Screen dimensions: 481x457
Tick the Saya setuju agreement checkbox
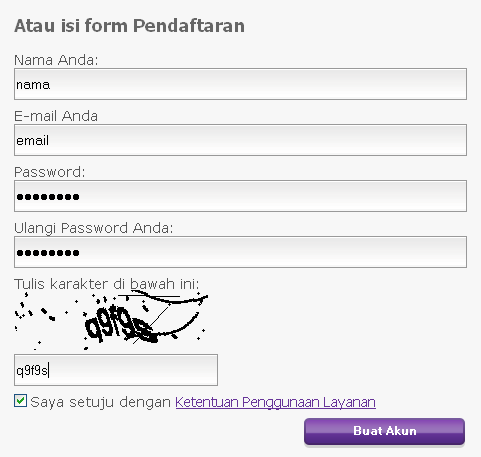(20, 401)
